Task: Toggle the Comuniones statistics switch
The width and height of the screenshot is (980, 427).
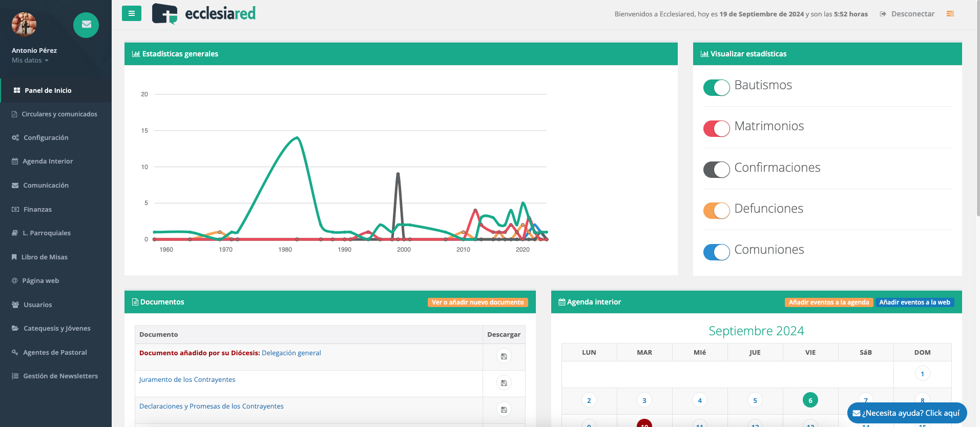Action: point(717,252)
